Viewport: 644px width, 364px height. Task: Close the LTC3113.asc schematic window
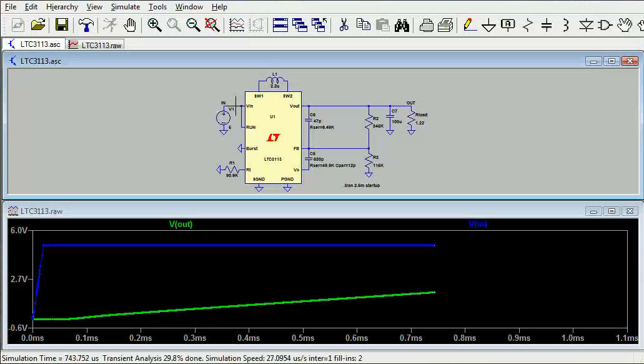(630, 61)
